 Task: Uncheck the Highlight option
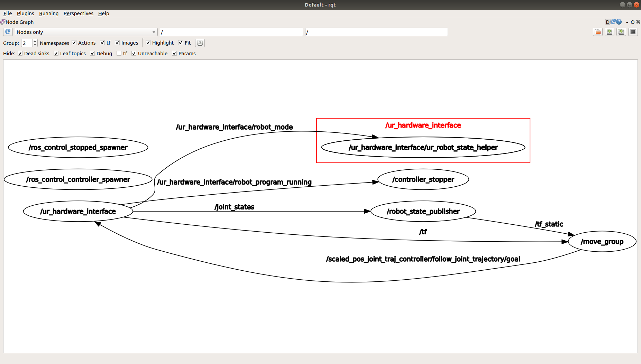click(x=148, y=43)
